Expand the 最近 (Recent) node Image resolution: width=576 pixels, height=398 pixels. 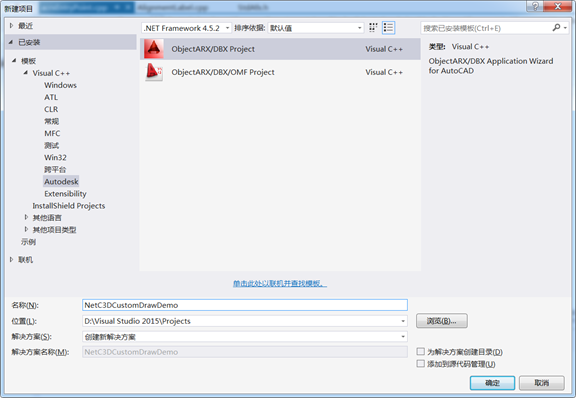11,26
